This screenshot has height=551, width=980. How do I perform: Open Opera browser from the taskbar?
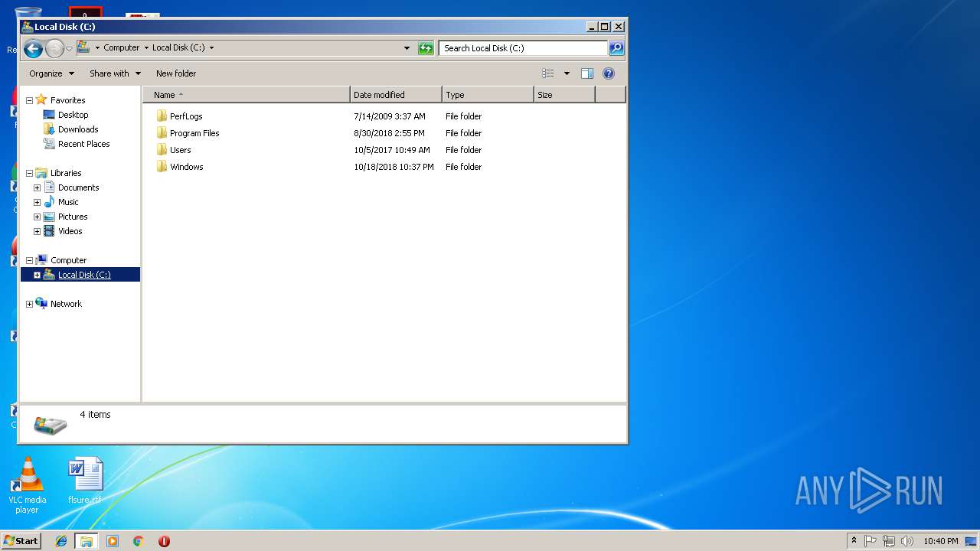[x=164, y=541]
